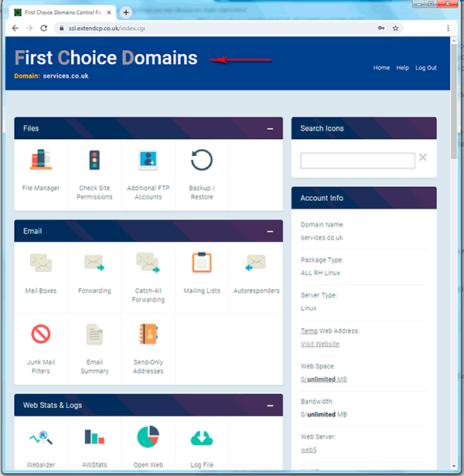Select the services.co.uk domain text in header
Viewport: 464px width, 476px height.
tap(66, 76)
